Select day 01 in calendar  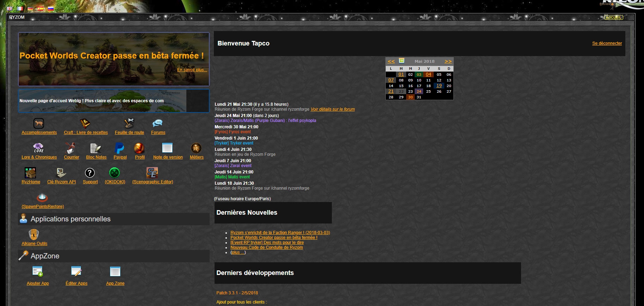401,74
